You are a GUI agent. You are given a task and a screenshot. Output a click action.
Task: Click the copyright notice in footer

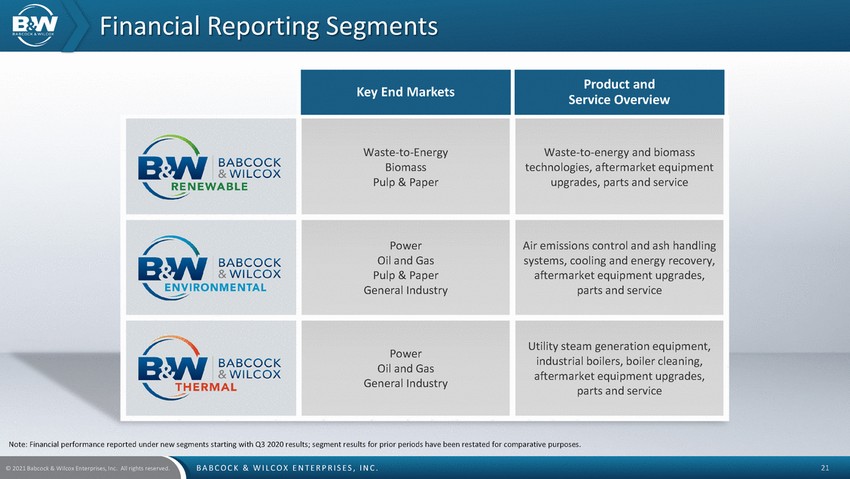[88, 468]
